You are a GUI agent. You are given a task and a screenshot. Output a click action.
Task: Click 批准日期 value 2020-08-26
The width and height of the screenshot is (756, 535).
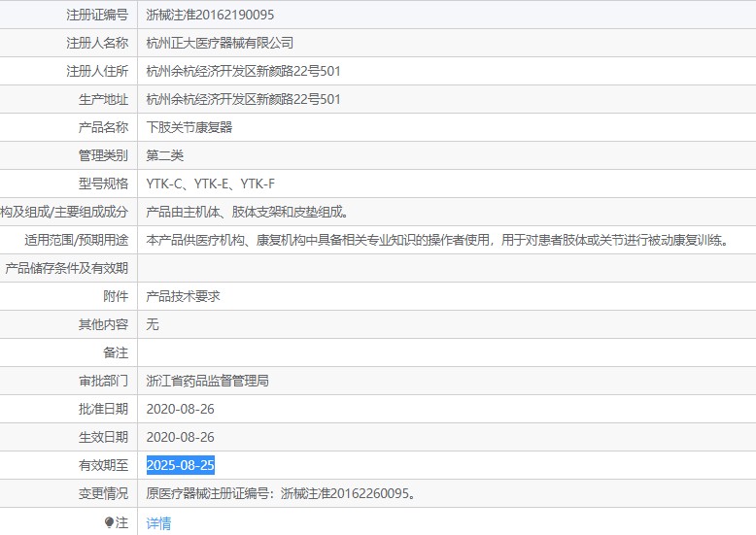[181, 409]
